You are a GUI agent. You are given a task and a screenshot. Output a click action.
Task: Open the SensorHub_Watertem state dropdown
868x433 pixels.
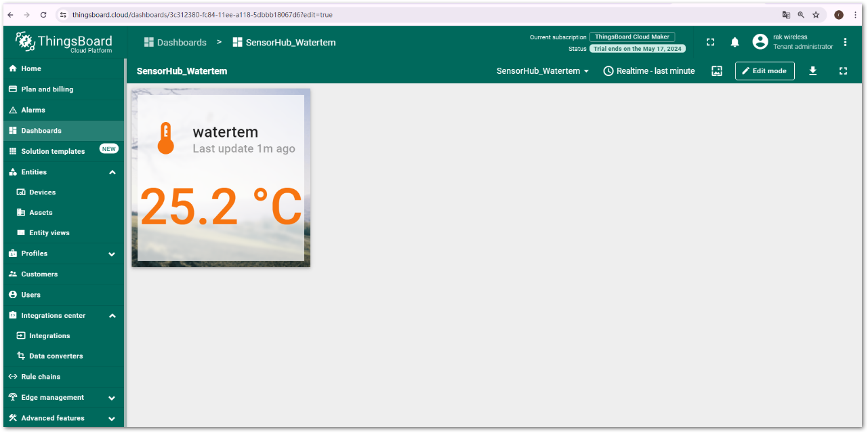point(543,70)
